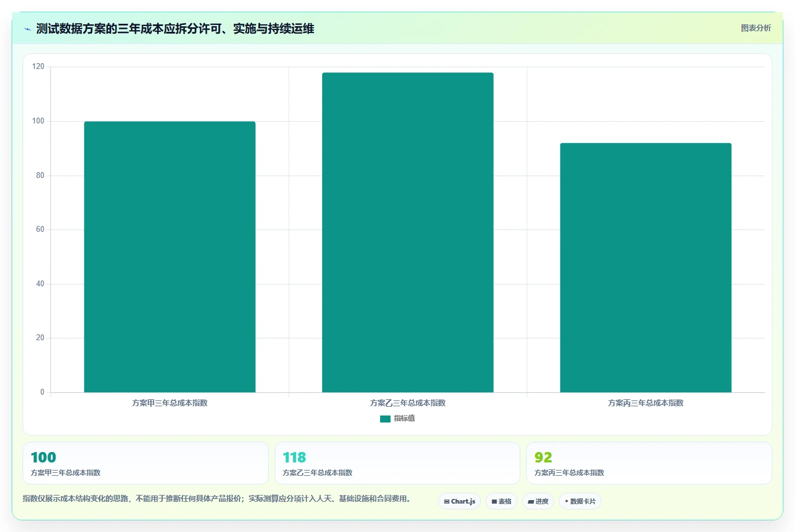Click the 方案甲三年总成本指数 axis label
The image size is (795, 532).
[170, 403]
